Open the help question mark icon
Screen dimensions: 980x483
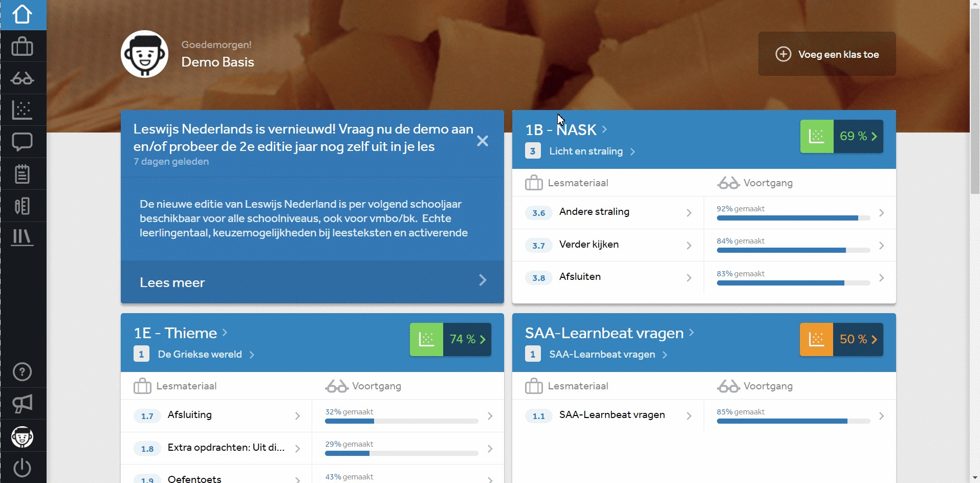click(x=23, y=372)
